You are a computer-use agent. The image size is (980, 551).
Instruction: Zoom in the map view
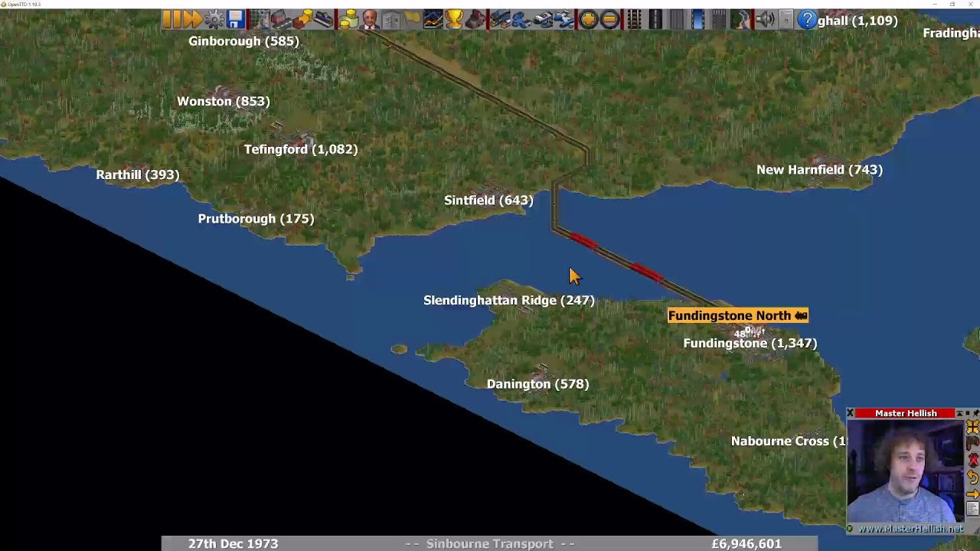(x=589, y=20)
